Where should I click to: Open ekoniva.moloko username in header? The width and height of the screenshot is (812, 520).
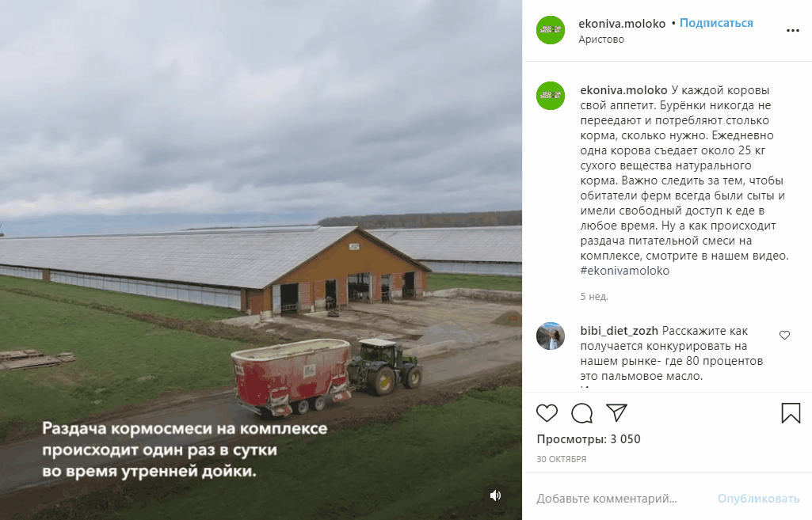click(622, 23)
